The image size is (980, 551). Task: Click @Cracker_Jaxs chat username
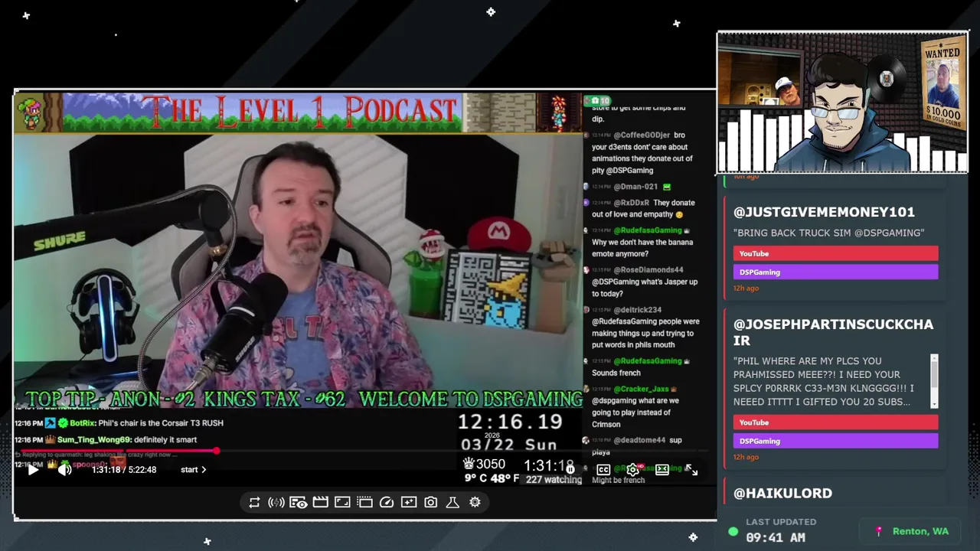tap(642, 389)
